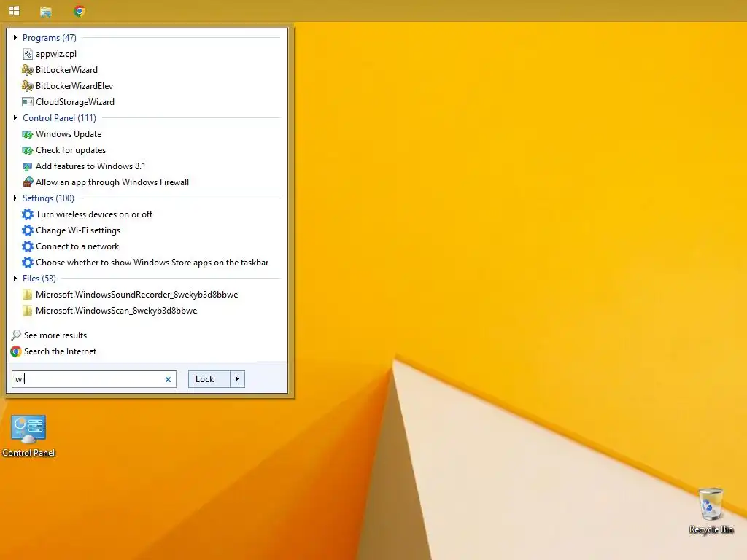The image size is (747, 560).
Task: Expand the Settings (100) category arrow
Action: click(x=15, y=198)
